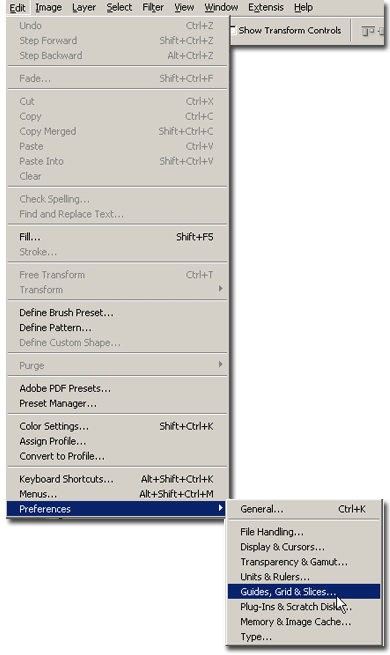Open Transparency & Gamut... preferences
390x655 pixels.
tap(304, 562)
